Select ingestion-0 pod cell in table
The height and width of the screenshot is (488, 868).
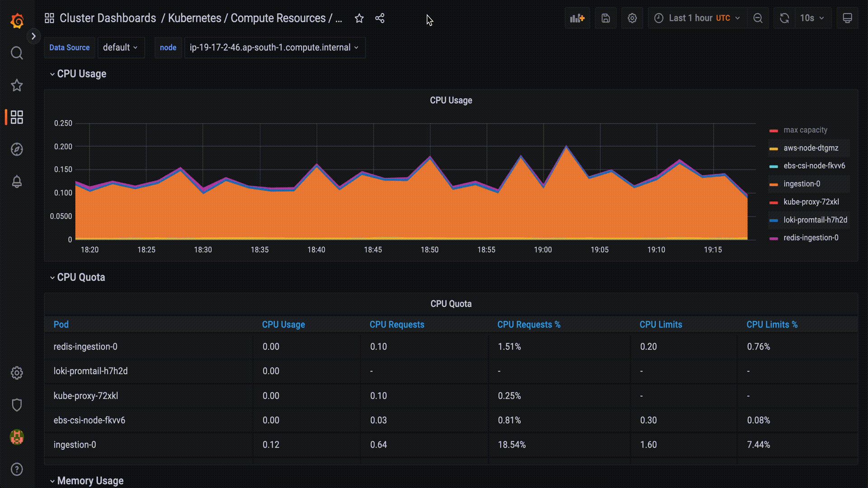click(x=149, y=445)
